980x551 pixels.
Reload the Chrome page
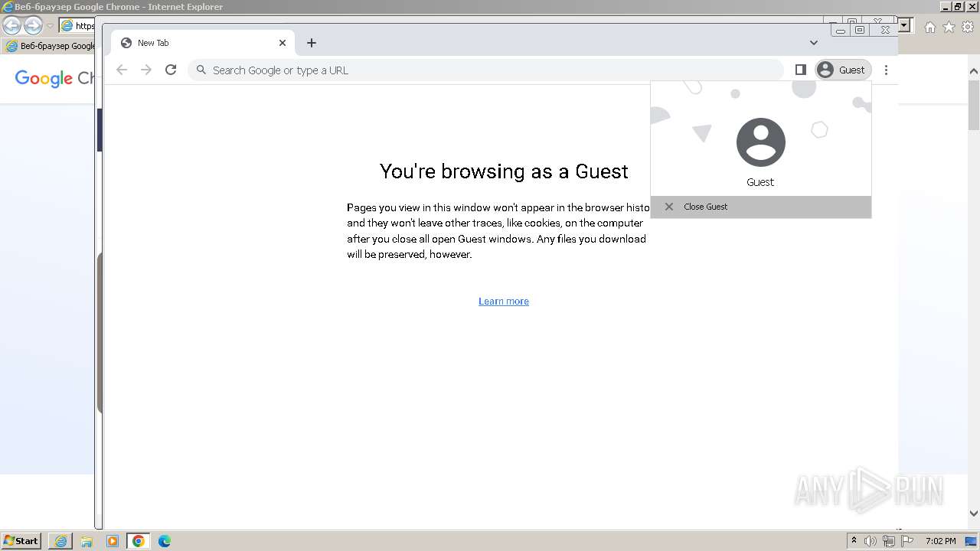(x=171, y=70)
